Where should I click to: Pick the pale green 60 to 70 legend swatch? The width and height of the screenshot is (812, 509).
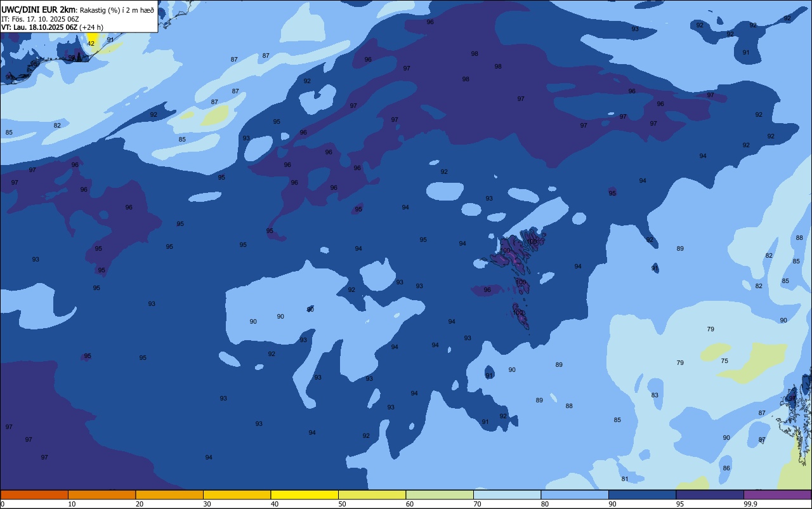(x=440, y=494)
